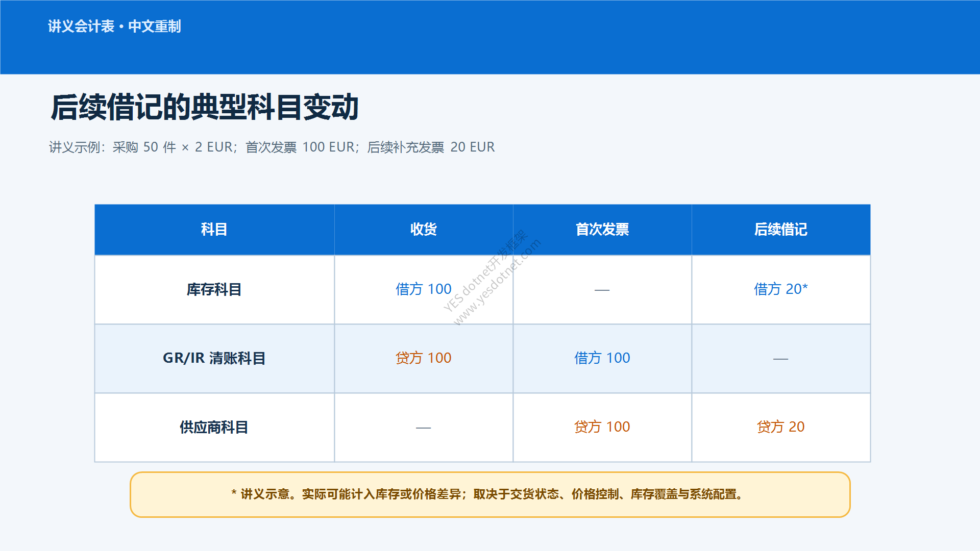
Task: Click 借方 100 in the 库存科目 row
Action: coord(424,289)
